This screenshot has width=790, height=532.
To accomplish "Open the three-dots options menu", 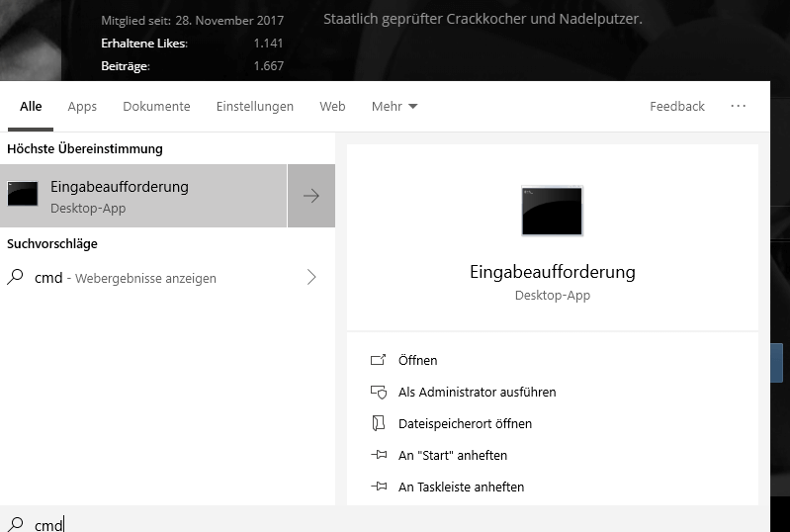I will click(x=739, y=106).
